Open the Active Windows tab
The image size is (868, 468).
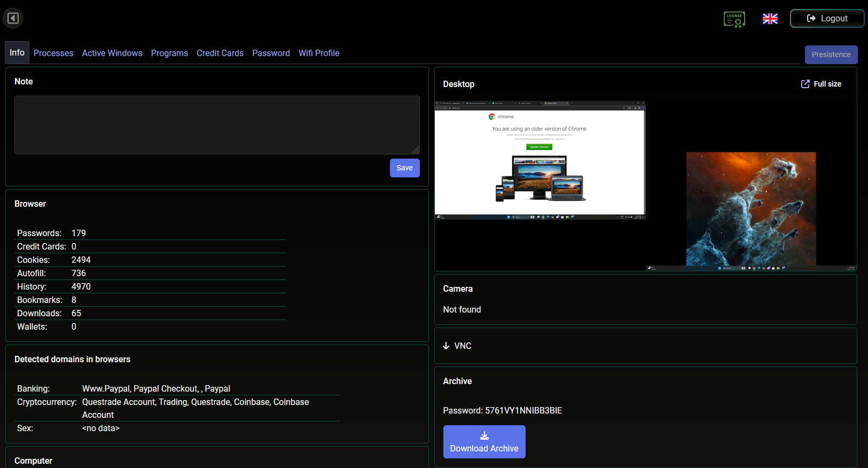coord(112,53)
